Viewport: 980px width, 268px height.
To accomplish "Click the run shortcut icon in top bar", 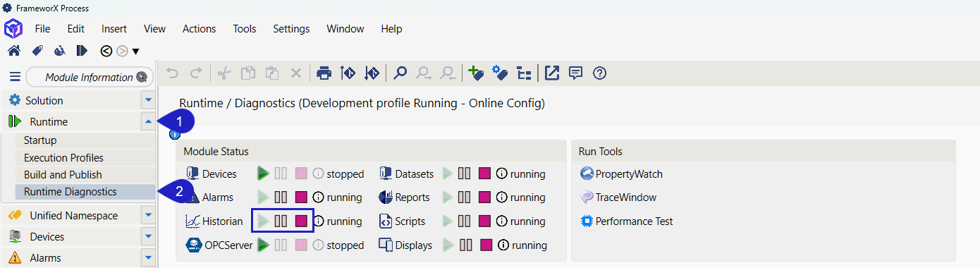I will 82,51.
